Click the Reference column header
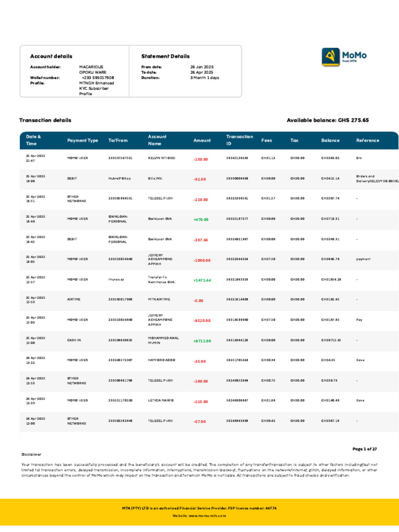 (x=367, y=140)
